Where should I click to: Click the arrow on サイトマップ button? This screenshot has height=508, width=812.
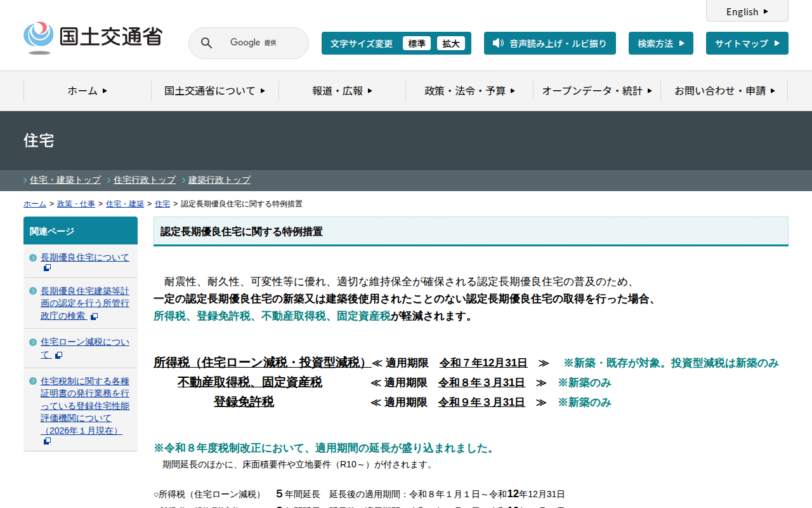pyautogui.click(x=777, y=43)
